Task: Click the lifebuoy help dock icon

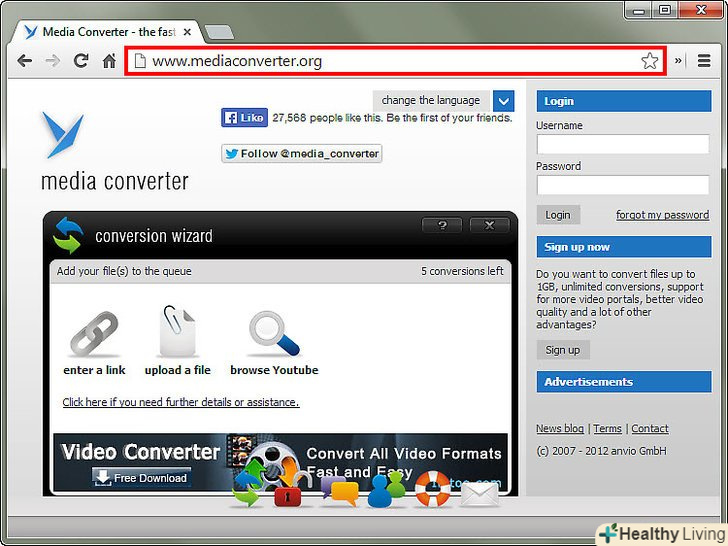Action: (x=432, y=489)
